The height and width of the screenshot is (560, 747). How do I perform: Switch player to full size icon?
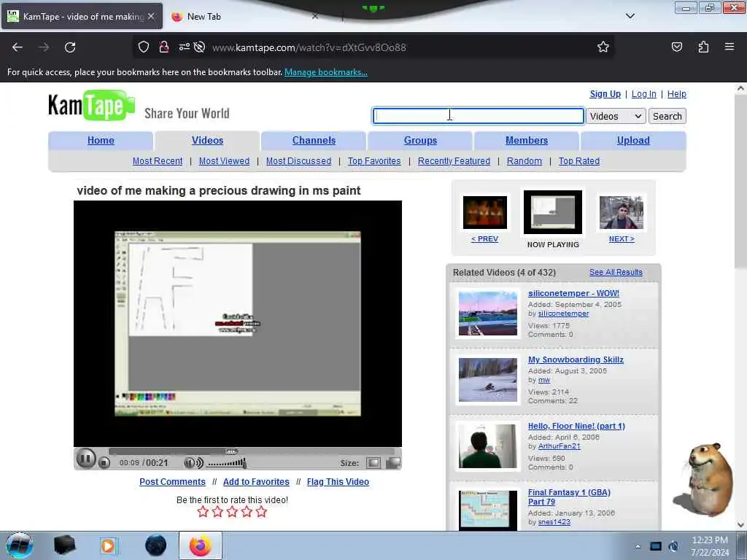point(392,462)
